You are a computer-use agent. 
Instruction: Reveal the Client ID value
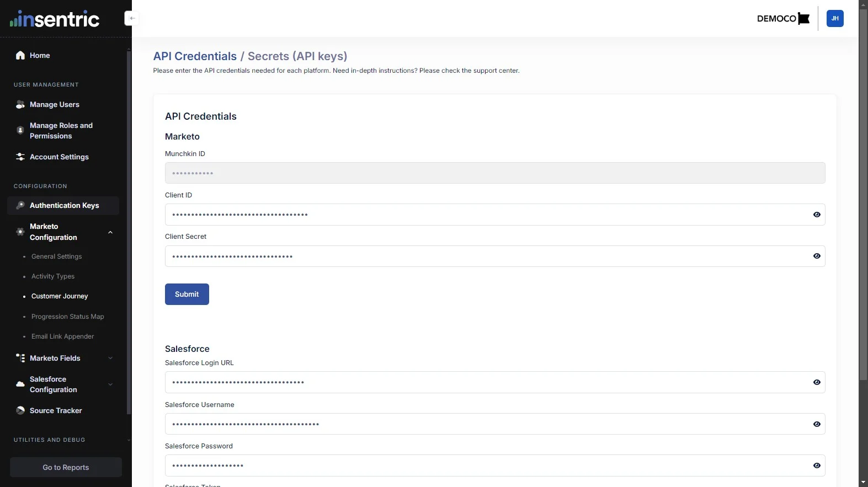click(x=817, y=215)
